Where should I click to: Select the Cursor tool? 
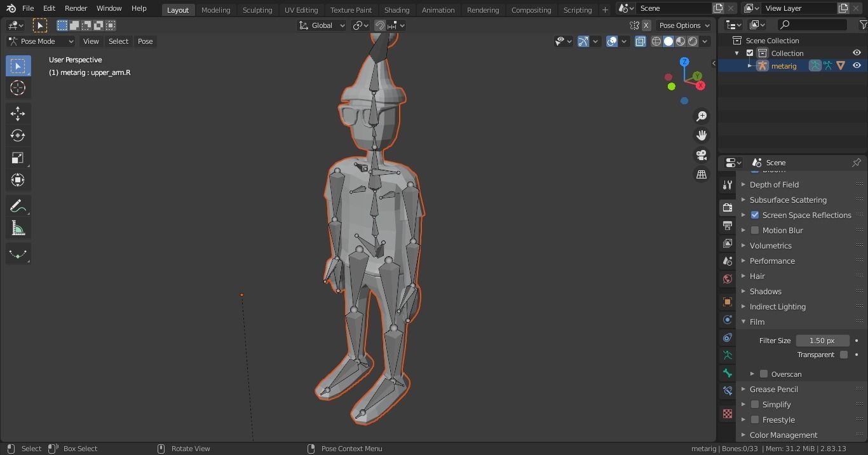(18, 88)
